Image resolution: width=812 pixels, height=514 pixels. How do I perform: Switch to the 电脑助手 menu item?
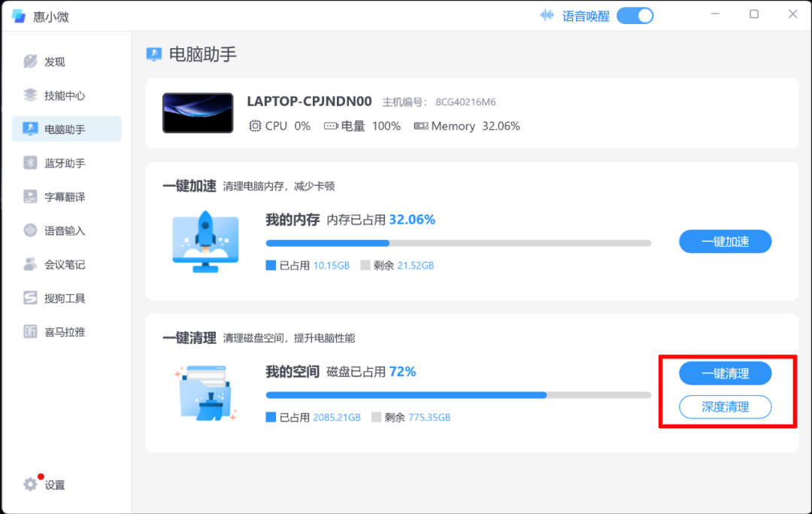[x=67, y=129]
